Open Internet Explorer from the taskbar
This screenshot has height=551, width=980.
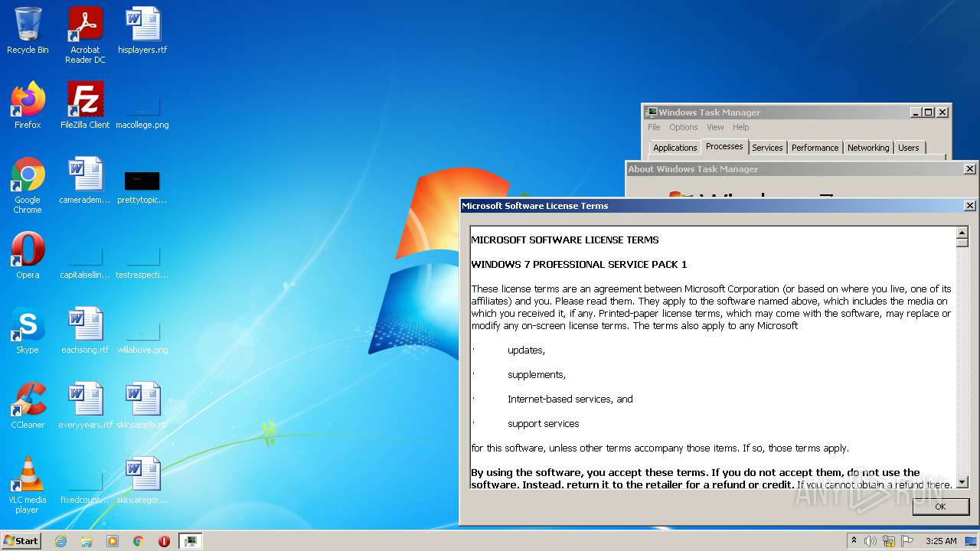click(60, 541)
